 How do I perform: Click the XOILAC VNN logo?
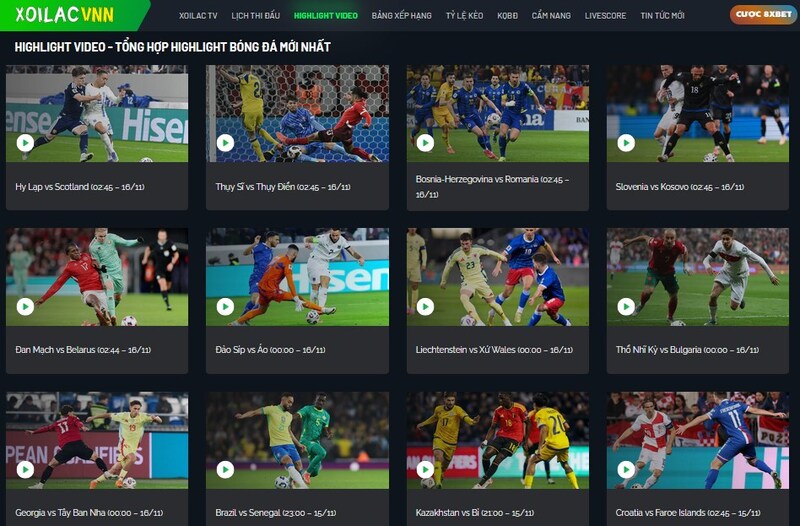coord(65,15)
